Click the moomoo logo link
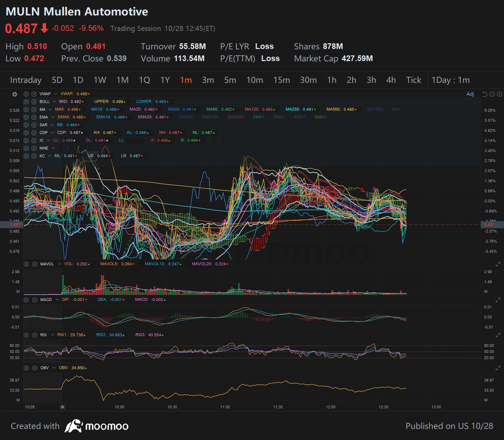 (96, 426)
